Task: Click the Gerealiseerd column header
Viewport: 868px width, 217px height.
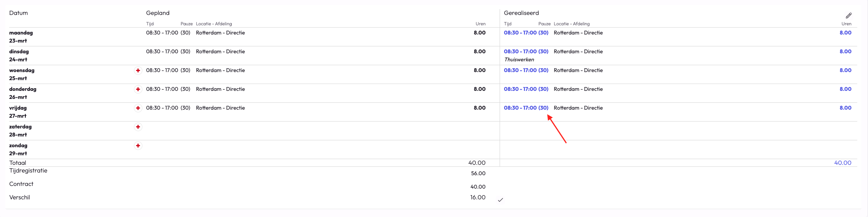Action: pos(521,13)
